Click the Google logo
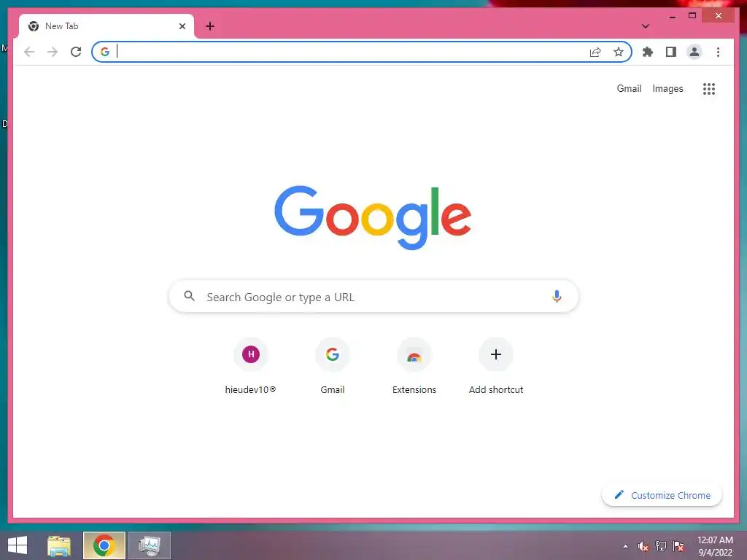747x560 pixels. (373, 217)
